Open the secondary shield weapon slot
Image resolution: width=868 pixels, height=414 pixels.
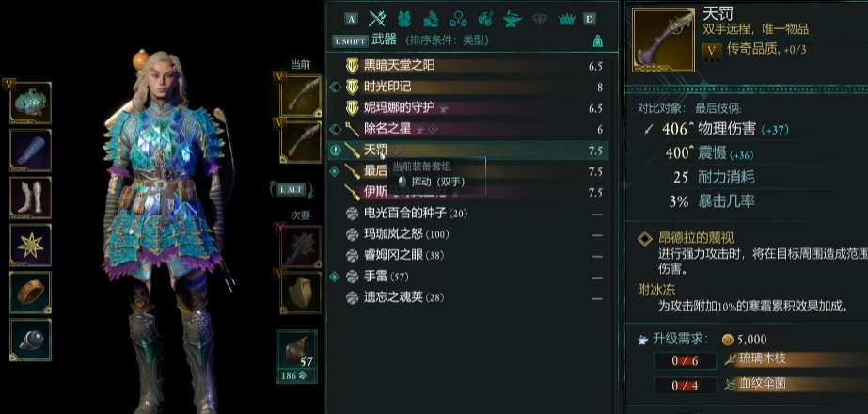point(301,293)
